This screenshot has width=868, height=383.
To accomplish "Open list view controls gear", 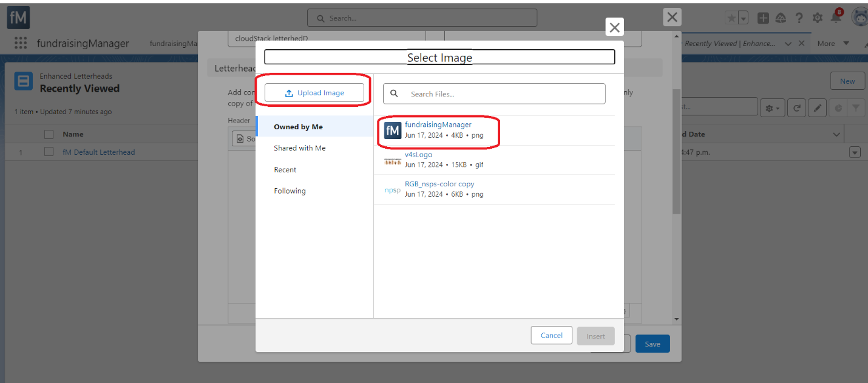I will click(773, 108).
